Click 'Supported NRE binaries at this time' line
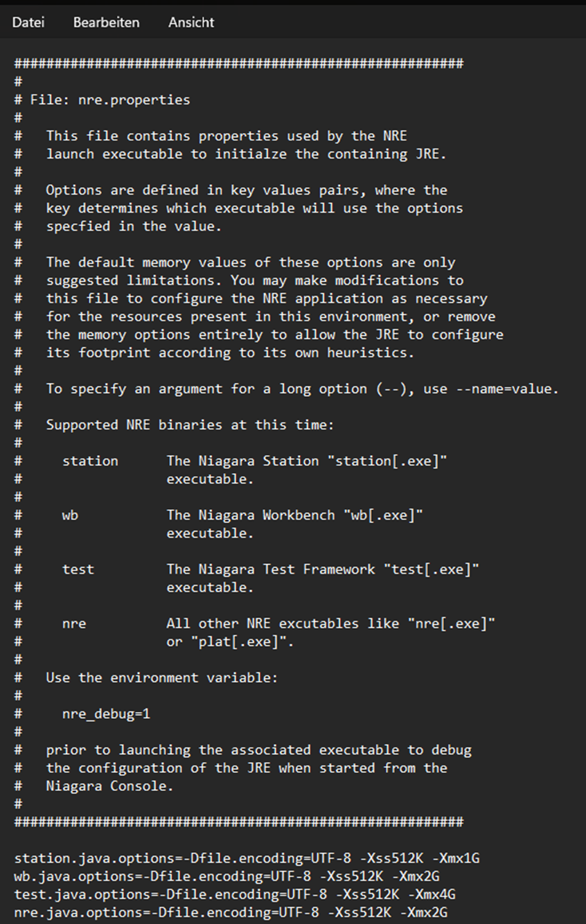This screenshot has height=924, width=586. 190,425
